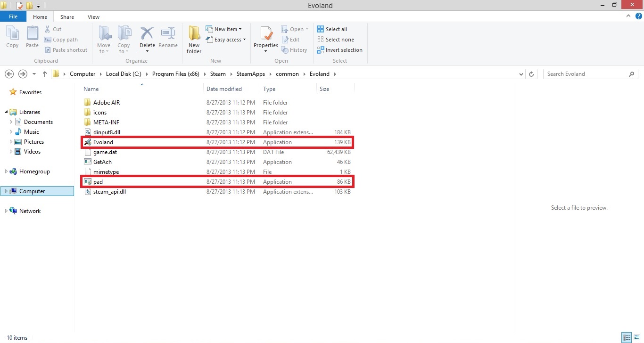Go forward with the Forward arrow

23,74
